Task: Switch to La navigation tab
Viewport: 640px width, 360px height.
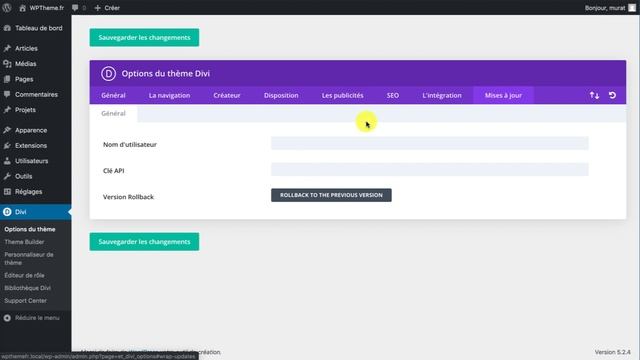Action: [x=169, y=95]
